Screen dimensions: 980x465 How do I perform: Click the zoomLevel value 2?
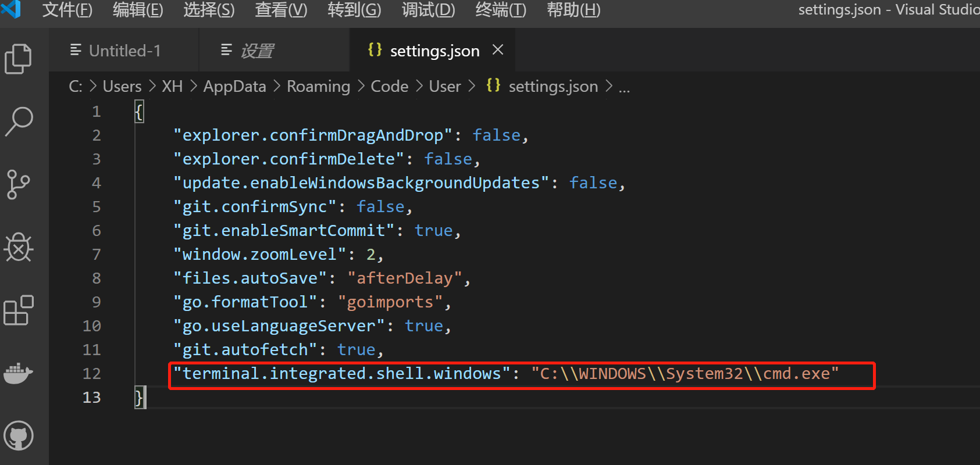pyautogui.click(x=371, y=254)
